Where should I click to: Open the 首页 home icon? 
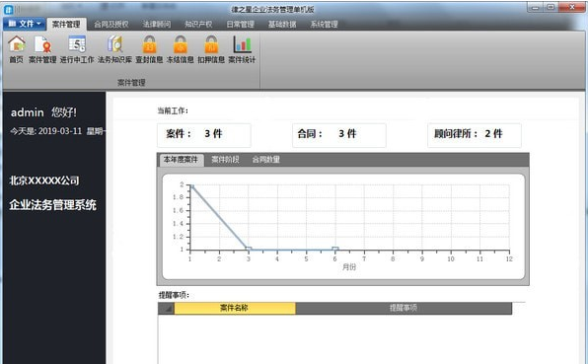tap(17, 49)
